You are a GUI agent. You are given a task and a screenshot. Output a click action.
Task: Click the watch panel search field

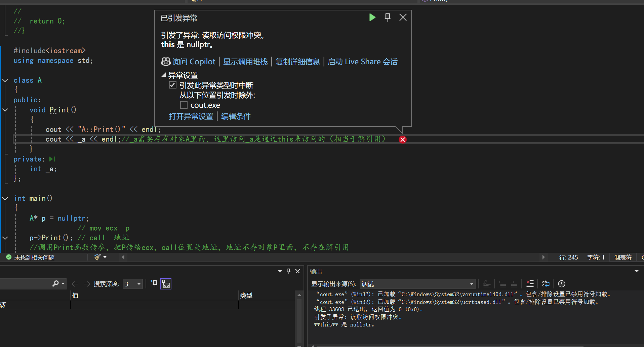point(26,284)
